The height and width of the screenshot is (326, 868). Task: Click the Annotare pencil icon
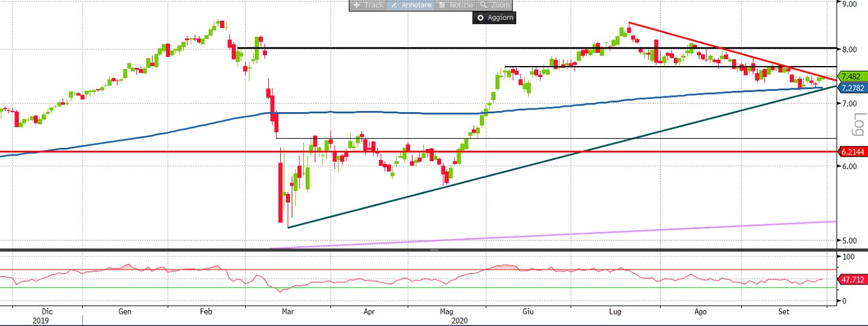pos(394,5)
